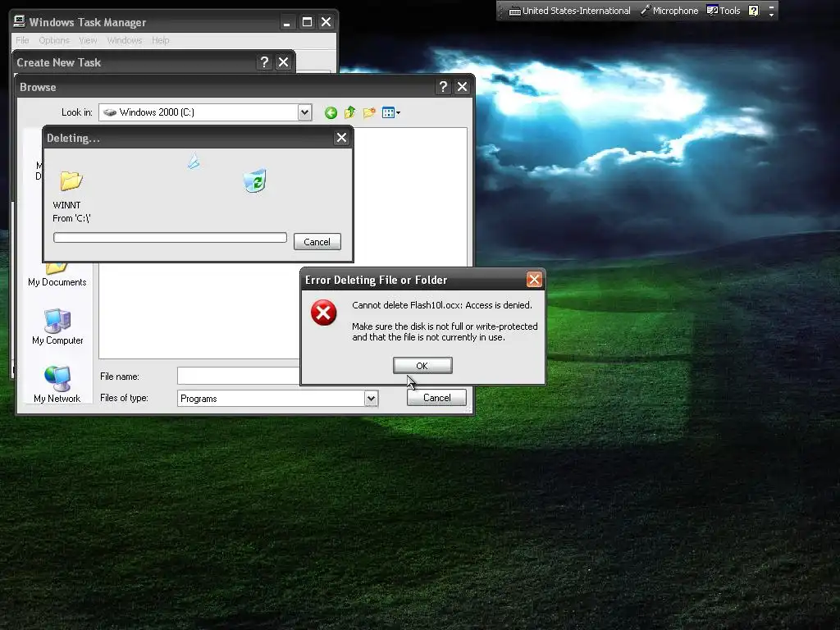The image size is (840, 630).
Task: Open Task Manager Help menu
Action: click(160, 40)
